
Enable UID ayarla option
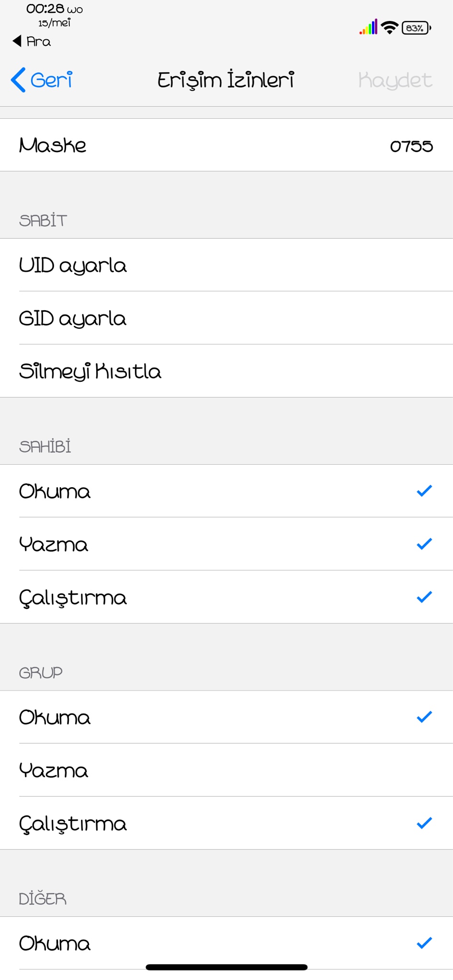point(226,265)
